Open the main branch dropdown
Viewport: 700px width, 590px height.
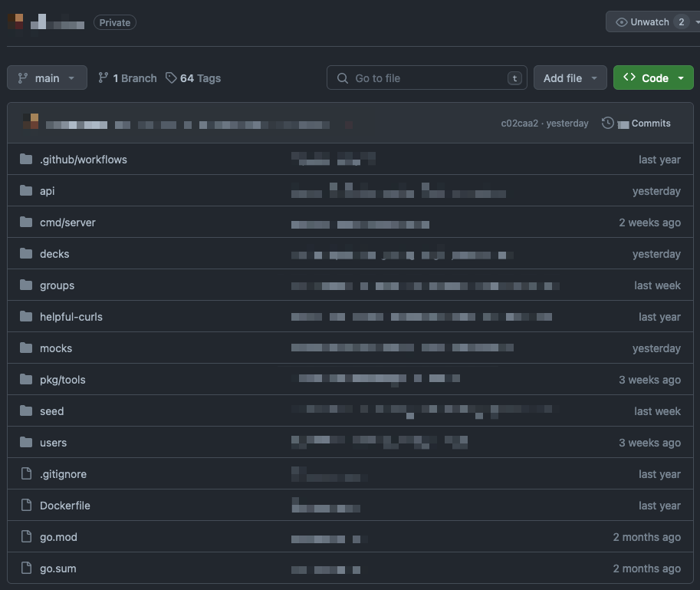coord(47,77)
